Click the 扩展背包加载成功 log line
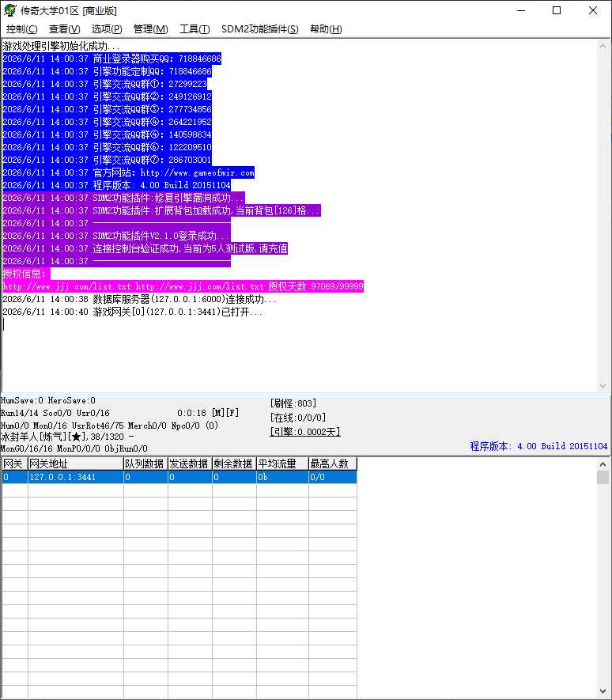 (x=161, y=210)
